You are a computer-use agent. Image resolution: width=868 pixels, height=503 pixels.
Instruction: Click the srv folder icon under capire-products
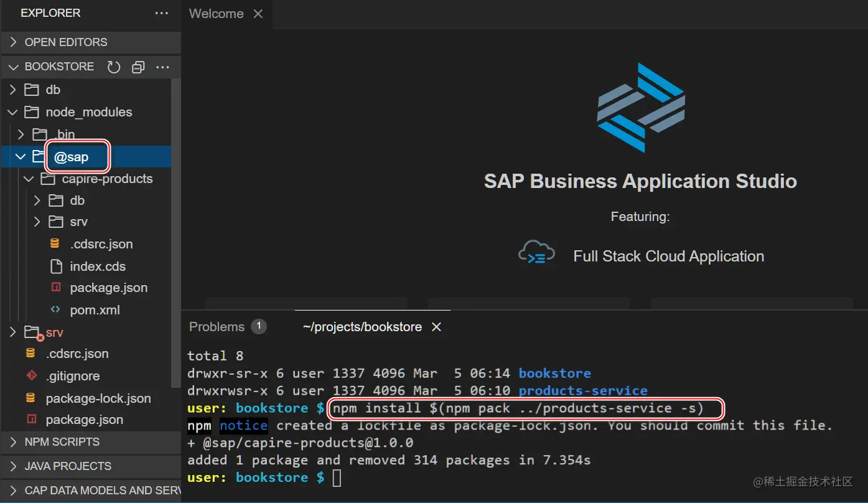tap(56, 222)
